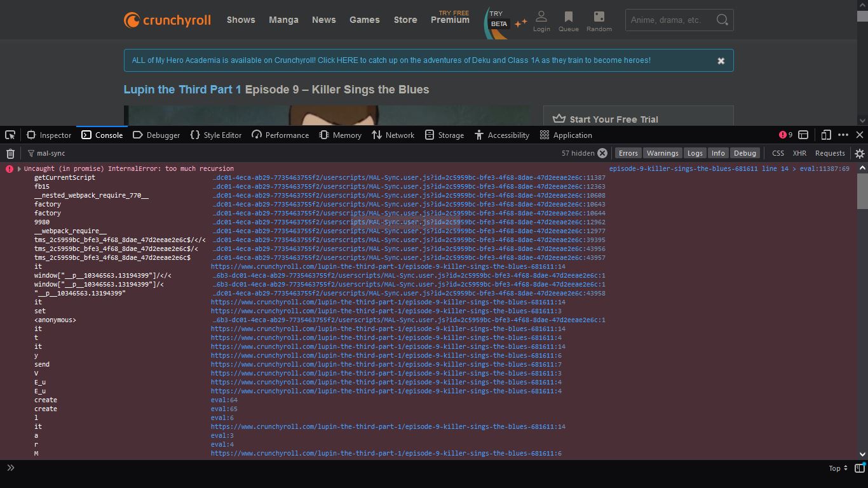Screen dimensions: 868x488
Task: Go to the Manga section
Action: [283, 20]
